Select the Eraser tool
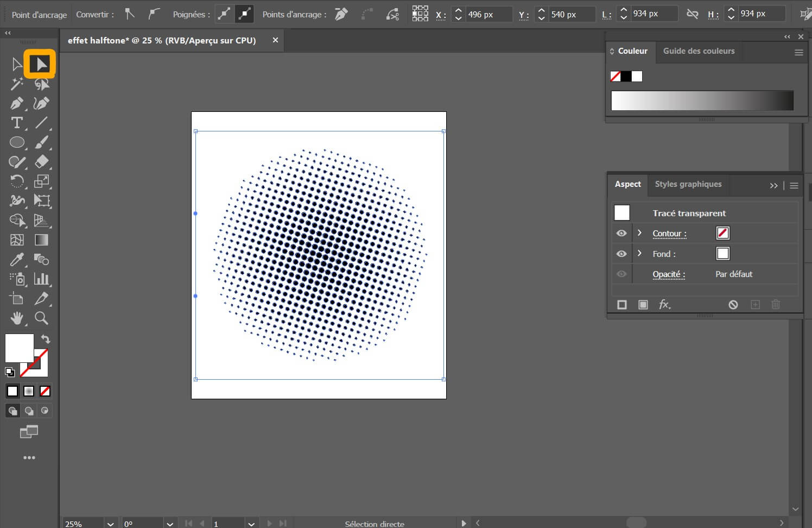The width and height of the screenshot is (812, 528). 41,162
